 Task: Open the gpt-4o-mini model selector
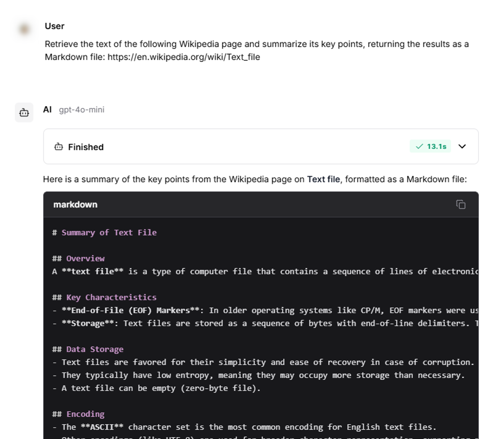tap(82, 110)
